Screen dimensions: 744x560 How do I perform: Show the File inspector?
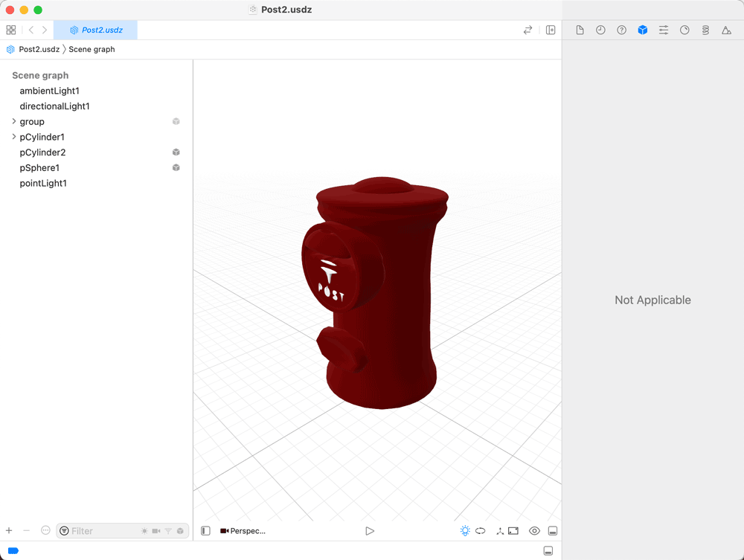(580, 30)
